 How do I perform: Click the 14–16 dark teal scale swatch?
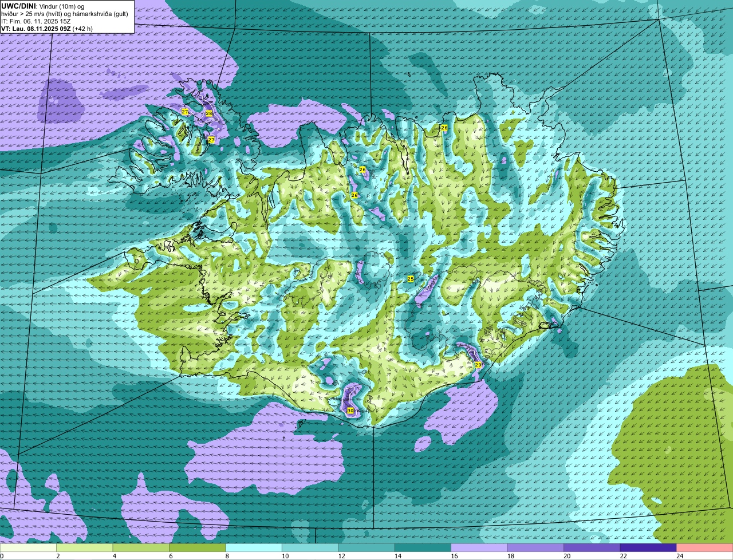423,547
